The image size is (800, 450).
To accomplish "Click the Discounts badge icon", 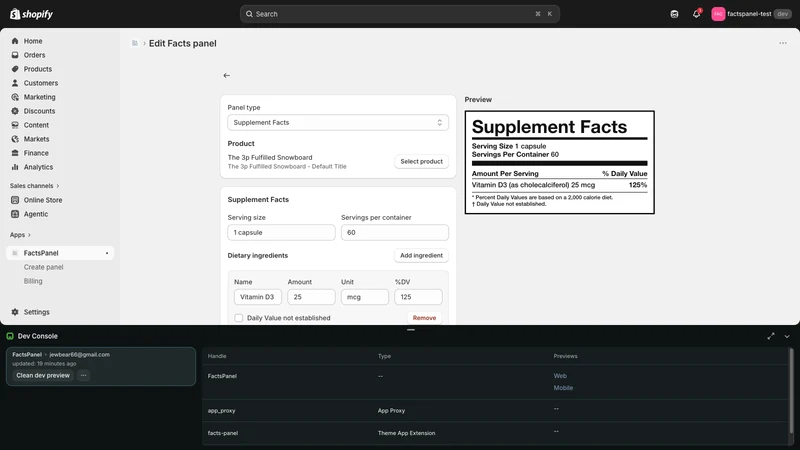I will 15,111.
